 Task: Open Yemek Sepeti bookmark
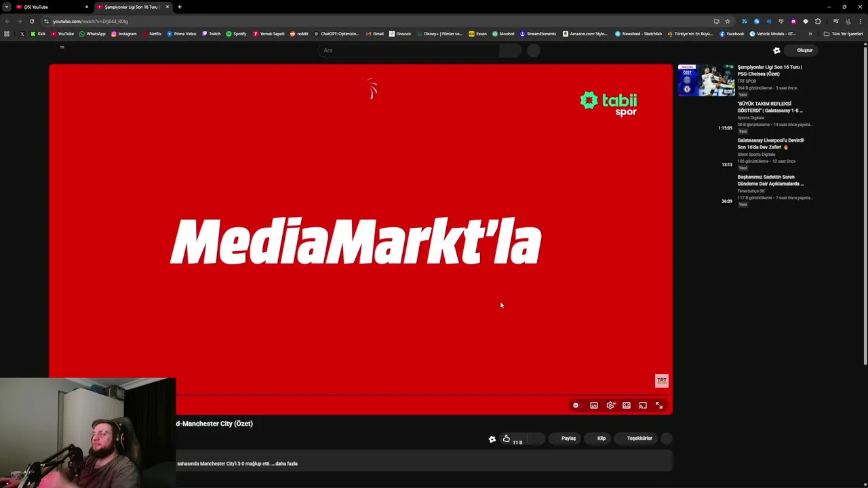tap(269, 34)
